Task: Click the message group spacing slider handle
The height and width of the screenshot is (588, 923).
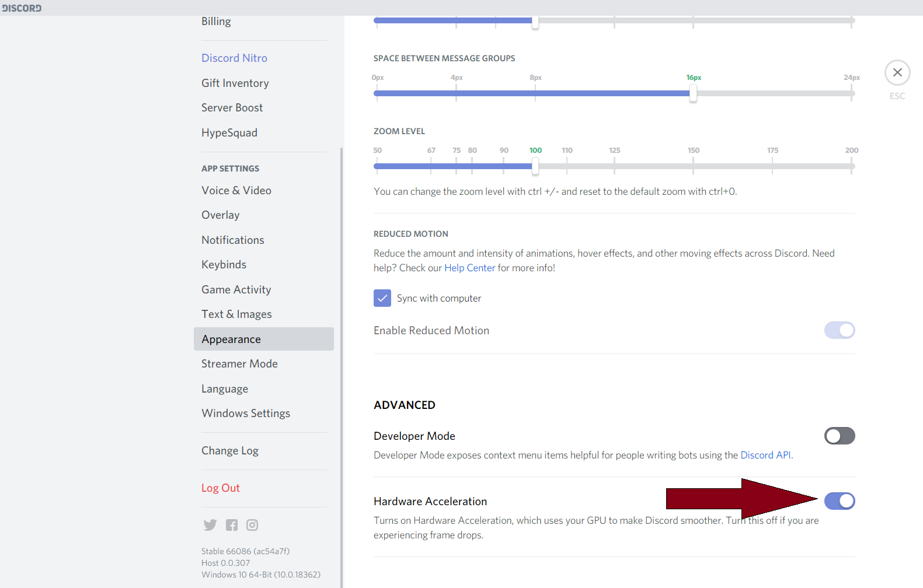Action: [x=693, y=93]
